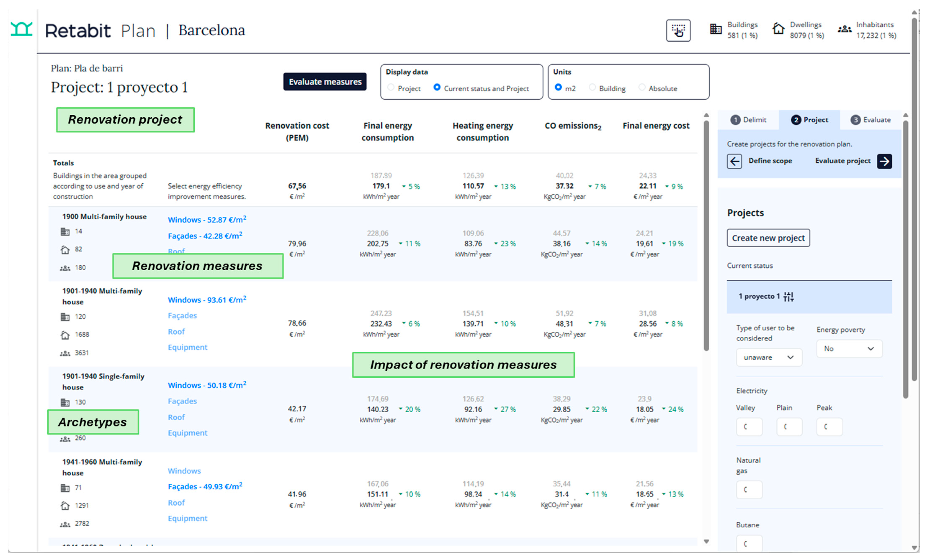Click the back arrow icon beside Define scope
925x560 pixels.
click(734, 161)
